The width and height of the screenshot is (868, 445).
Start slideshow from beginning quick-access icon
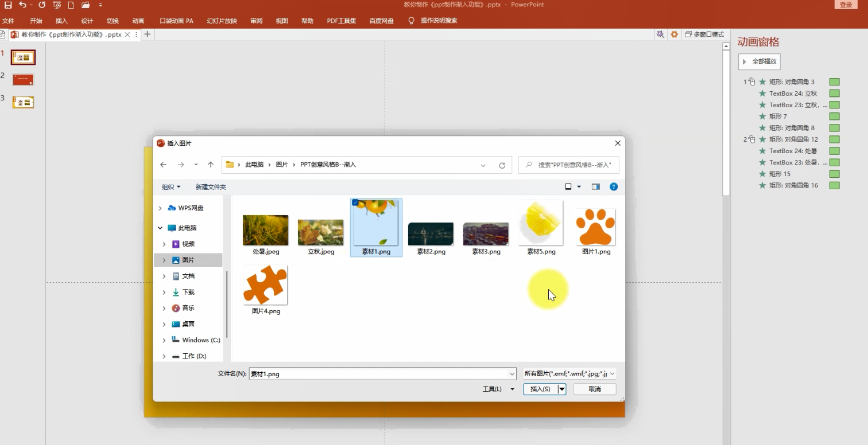tap(57, 5)
